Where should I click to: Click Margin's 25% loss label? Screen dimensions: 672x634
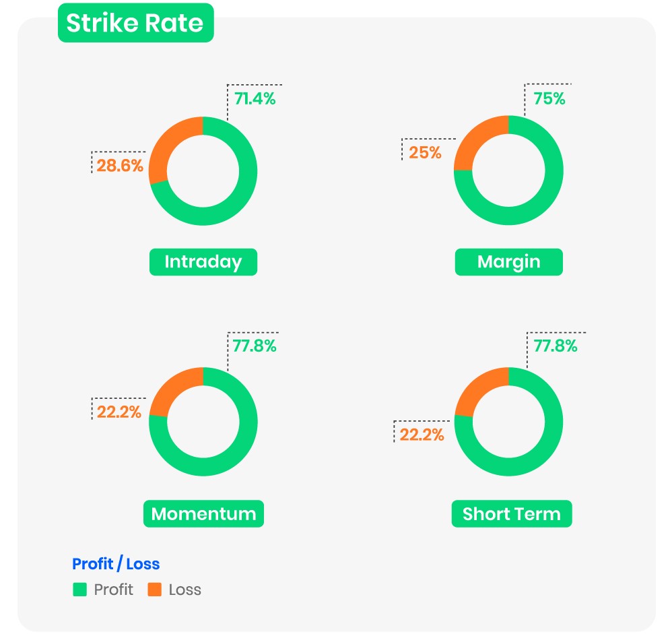click(425, 153)
